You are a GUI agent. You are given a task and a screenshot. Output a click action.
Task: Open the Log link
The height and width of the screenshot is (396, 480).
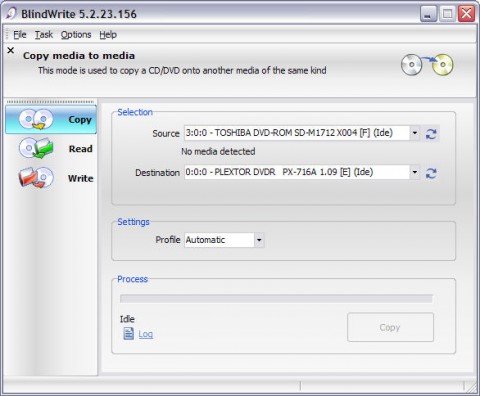tap(146, 334)
